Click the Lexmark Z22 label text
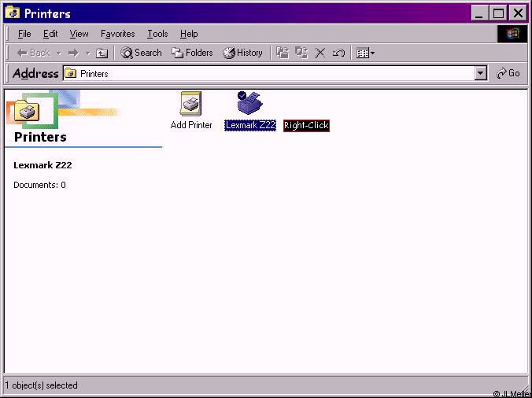The height and width of the screenshot is (398, 532). [x=250, y=125]
